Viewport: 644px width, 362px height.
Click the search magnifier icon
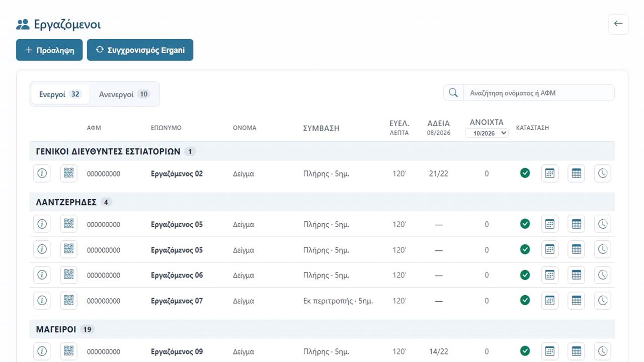(x=453, y=93)
